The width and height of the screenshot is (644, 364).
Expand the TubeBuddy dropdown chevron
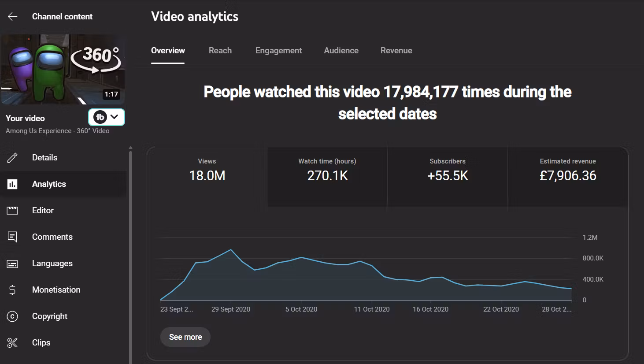click(114, 117)
